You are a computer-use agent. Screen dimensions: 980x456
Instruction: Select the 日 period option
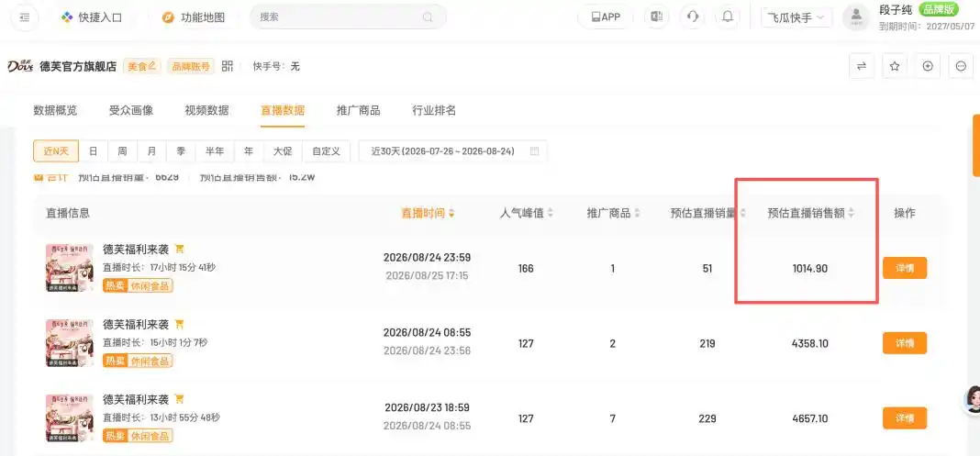coord(93,151)
